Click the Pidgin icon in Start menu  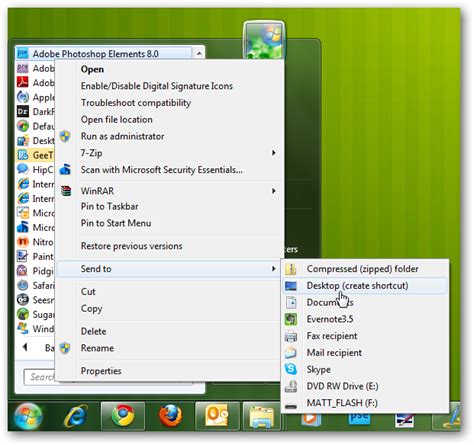(22, 271)
